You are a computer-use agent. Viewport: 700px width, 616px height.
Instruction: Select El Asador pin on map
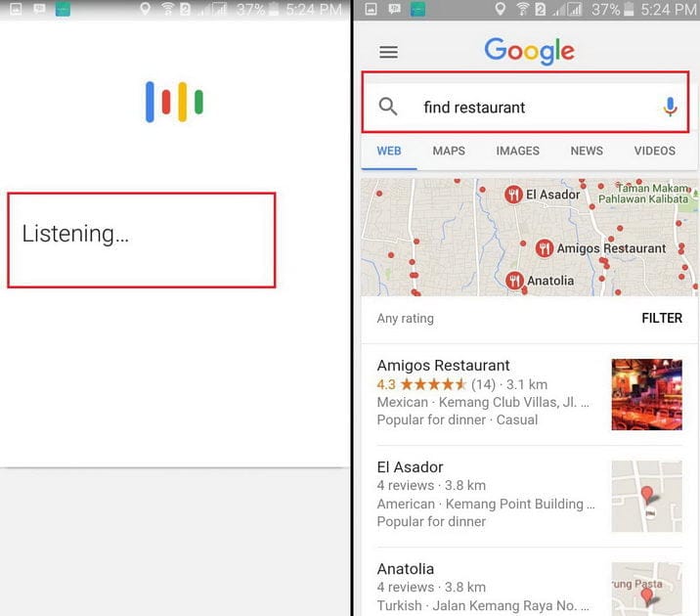pyautogui.click(x=513, y=195)
